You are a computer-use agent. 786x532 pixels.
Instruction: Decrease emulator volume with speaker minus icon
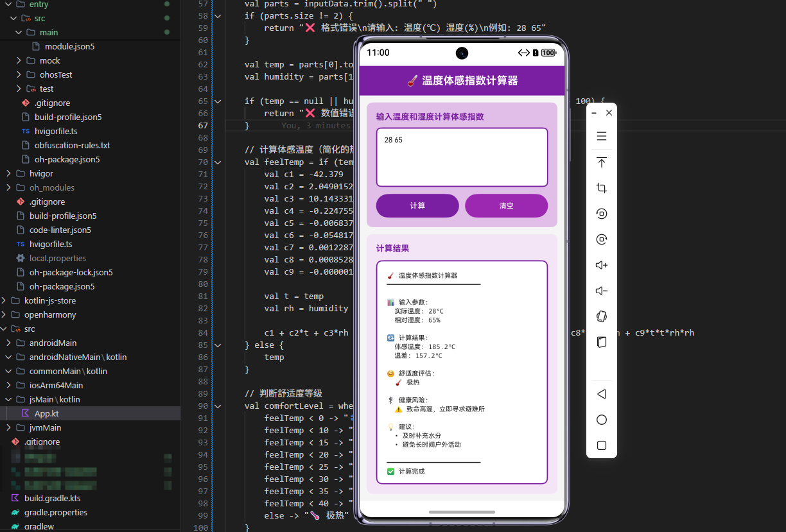pyautogui.click(x=602, y=291)
